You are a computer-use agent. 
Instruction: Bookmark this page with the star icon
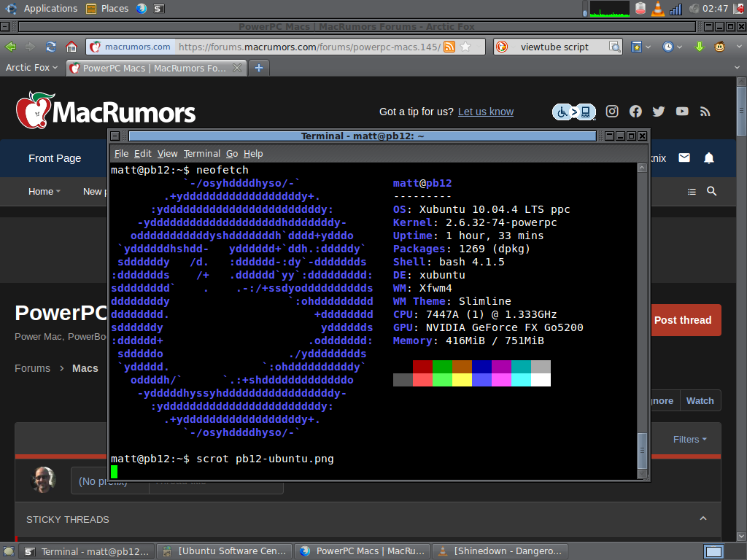[466, 47]
